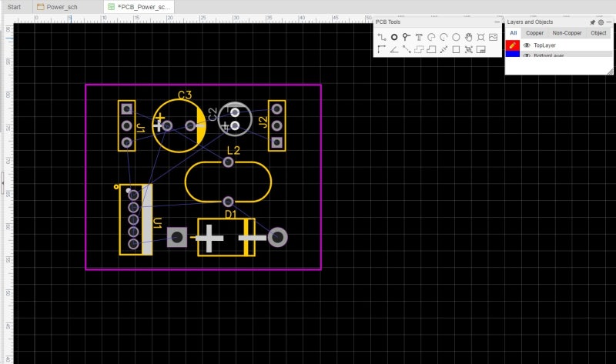Click the upper pad of inductor L2
This screenshot has width=616, height=364.
(x=228, y=162)
